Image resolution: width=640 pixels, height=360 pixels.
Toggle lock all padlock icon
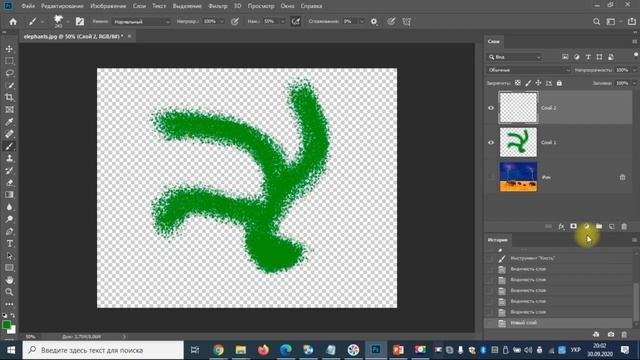click(x=559, y=83)
